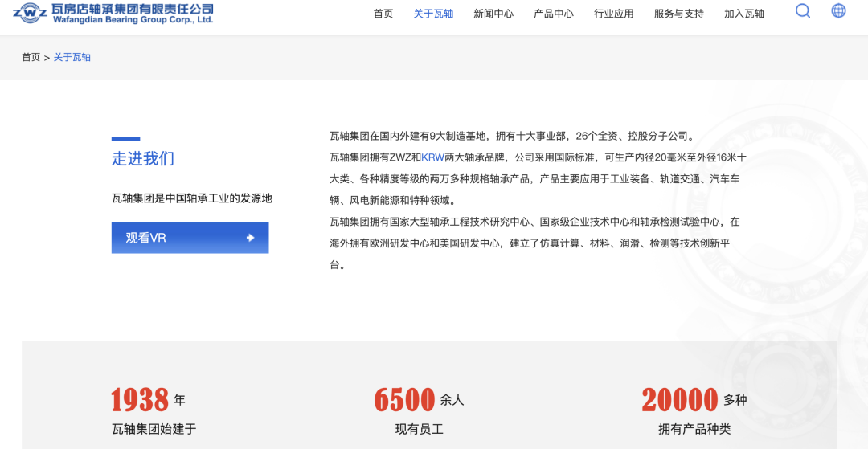Image resolution: width=868 pixels, height=449 pixels.
Task: Select 关于瓦轴 in the top navigation bar
Action: click(433, 14)
